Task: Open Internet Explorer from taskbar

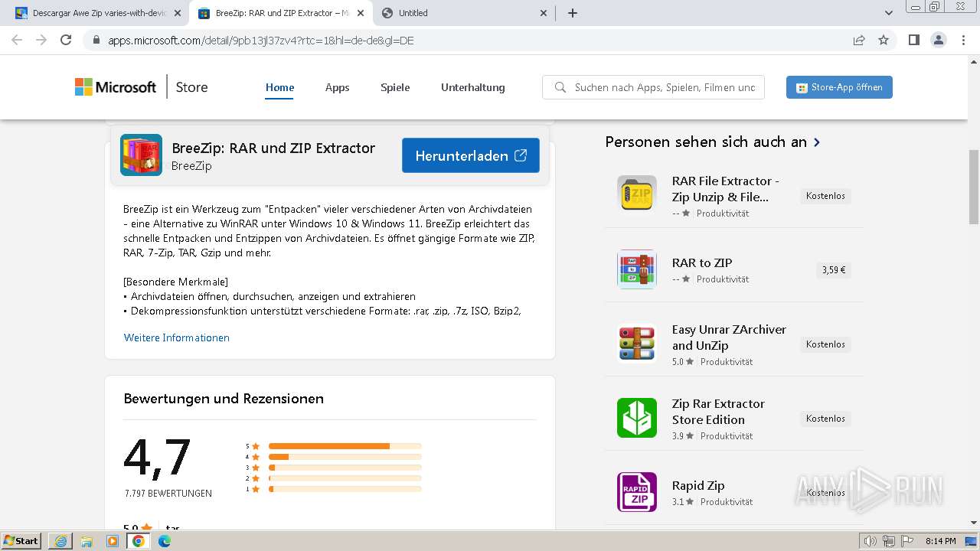Action: tap(60, 541)
